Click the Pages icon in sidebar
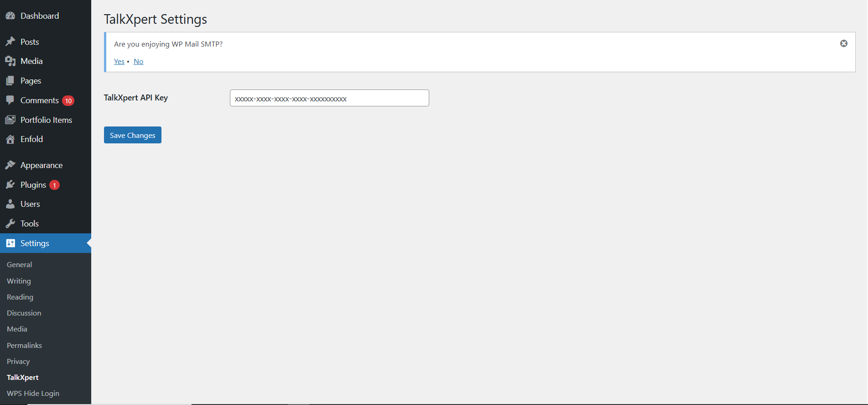868x405 pixels. (10, 80)
